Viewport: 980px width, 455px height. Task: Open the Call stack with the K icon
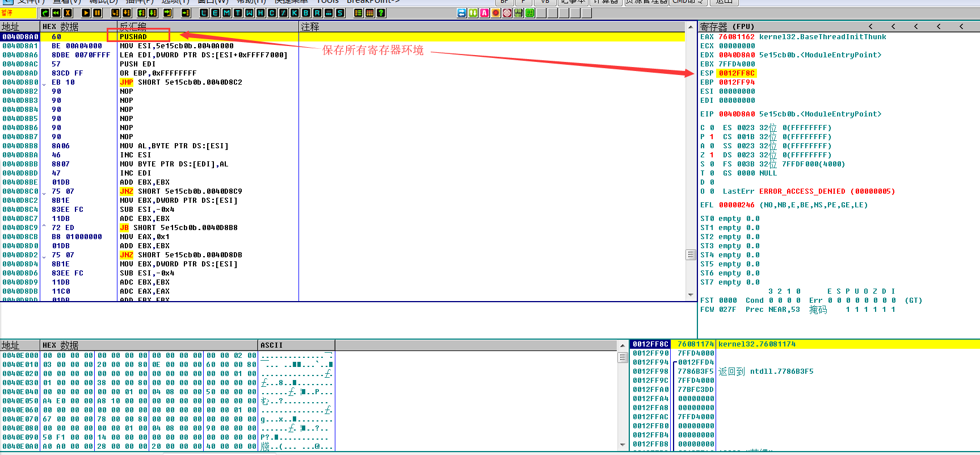tap(295, 12)
